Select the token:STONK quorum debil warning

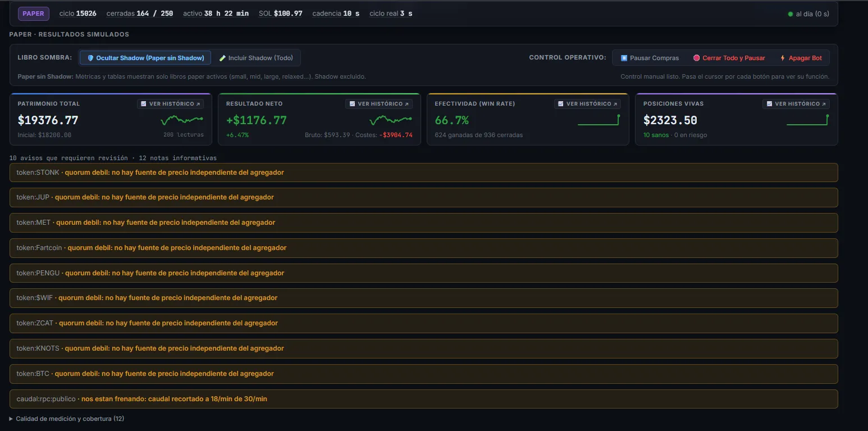click(424, 173)
